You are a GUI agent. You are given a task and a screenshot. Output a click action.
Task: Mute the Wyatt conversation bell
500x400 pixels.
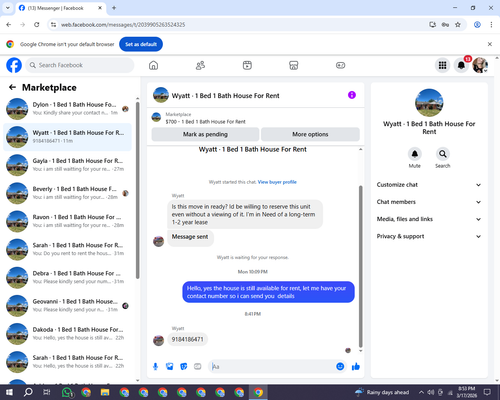(415, 154)
